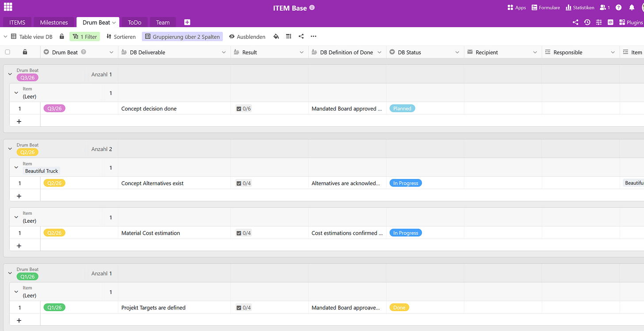Open the row fill color formatting tool
Image resolution: width=644 pixels, height=331 pixels.
(276, 37)
